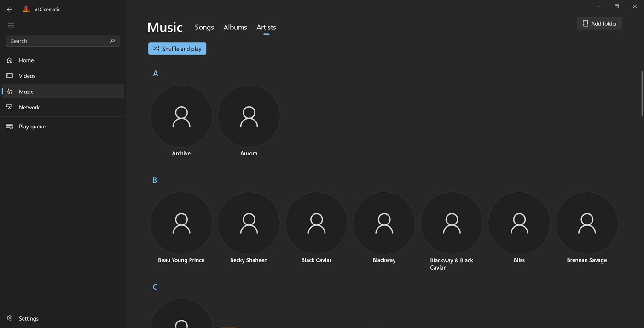Viewport: 644px width, 328px height.
Task: Open the Home section via its house icon
Action: [9, 60]
